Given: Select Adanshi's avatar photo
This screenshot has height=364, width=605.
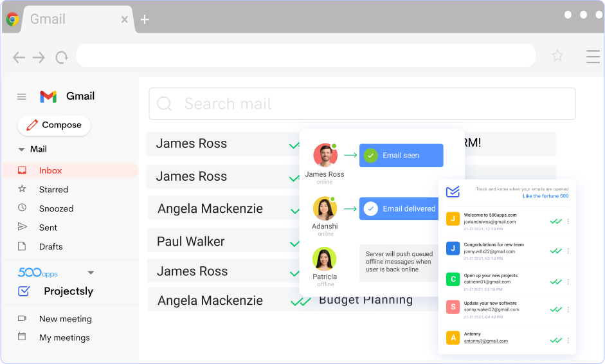Looking at the screenshot, I should coord(325,208).
